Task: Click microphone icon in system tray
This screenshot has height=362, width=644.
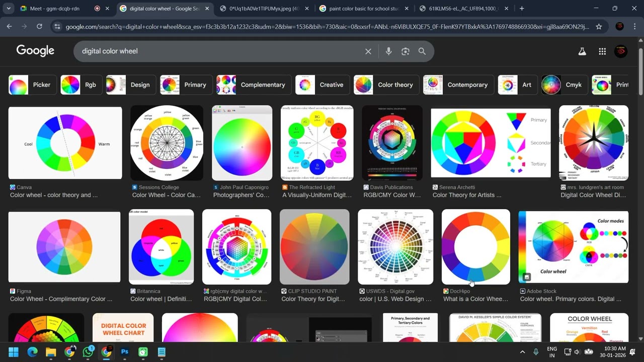Action: click(536, 352)
